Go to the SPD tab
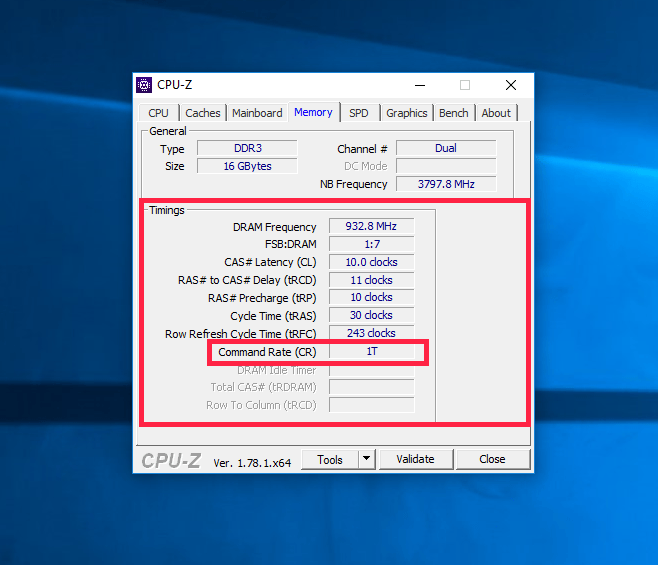658x565 pixels. (358, 113)
